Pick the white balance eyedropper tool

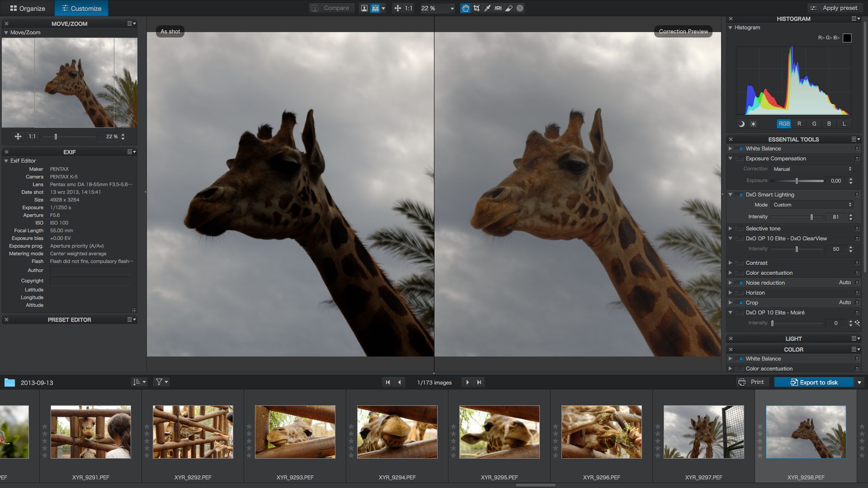pyautogui.click(x=487, y=8)
